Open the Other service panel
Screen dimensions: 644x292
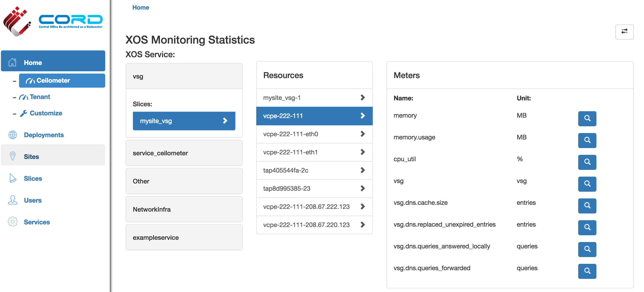tap(184, 181)
